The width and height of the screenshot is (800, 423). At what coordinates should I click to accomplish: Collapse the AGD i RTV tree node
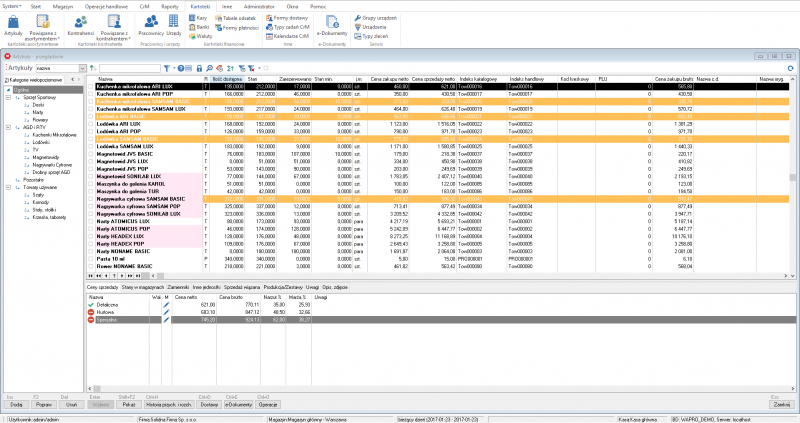coord(7,126)
